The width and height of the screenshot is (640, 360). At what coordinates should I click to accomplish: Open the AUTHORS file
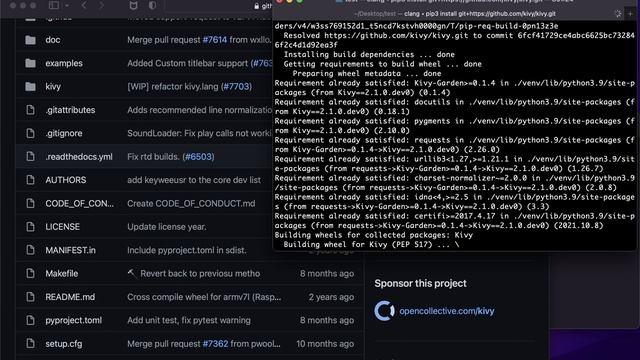(x=66, y=180)
